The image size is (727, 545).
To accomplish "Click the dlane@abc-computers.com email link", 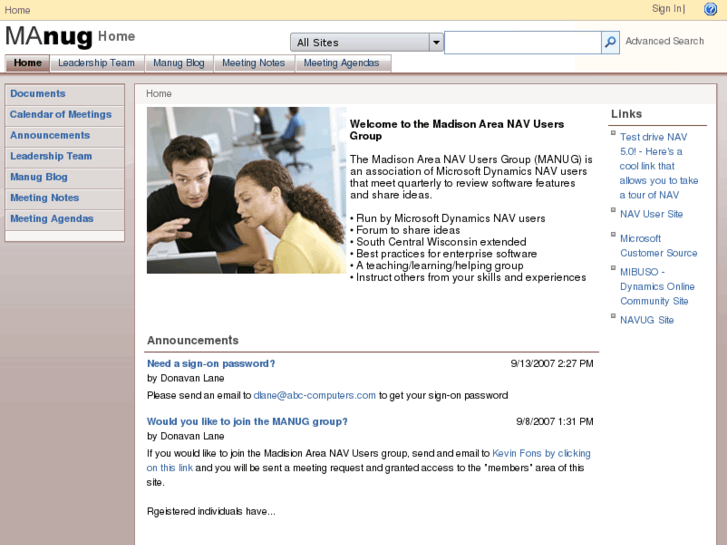I will click(x=314, y=396).
